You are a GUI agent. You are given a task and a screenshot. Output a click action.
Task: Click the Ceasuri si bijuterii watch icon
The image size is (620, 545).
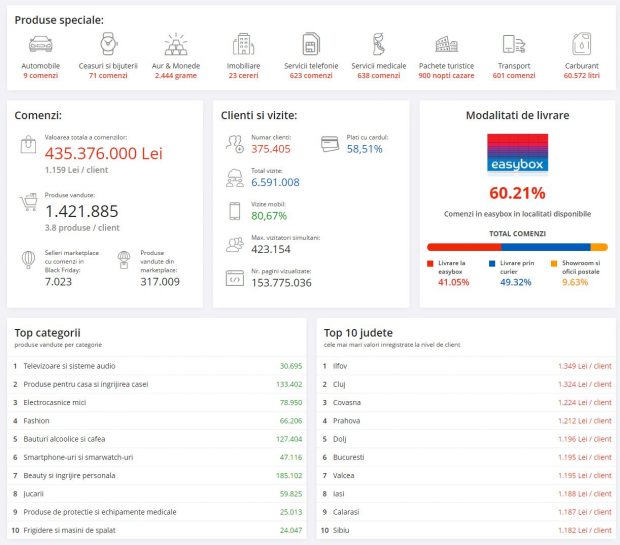tap(107, 44)
